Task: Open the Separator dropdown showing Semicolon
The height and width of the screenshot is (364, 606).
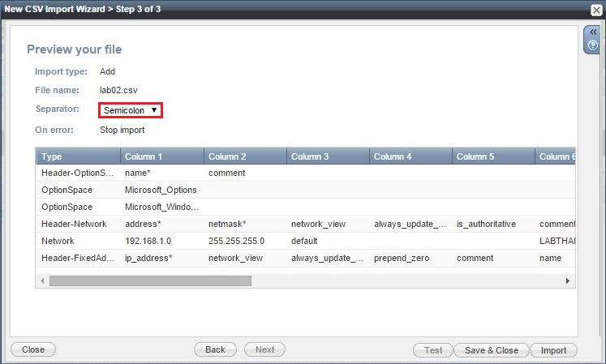Action: [x=131, y=110]
